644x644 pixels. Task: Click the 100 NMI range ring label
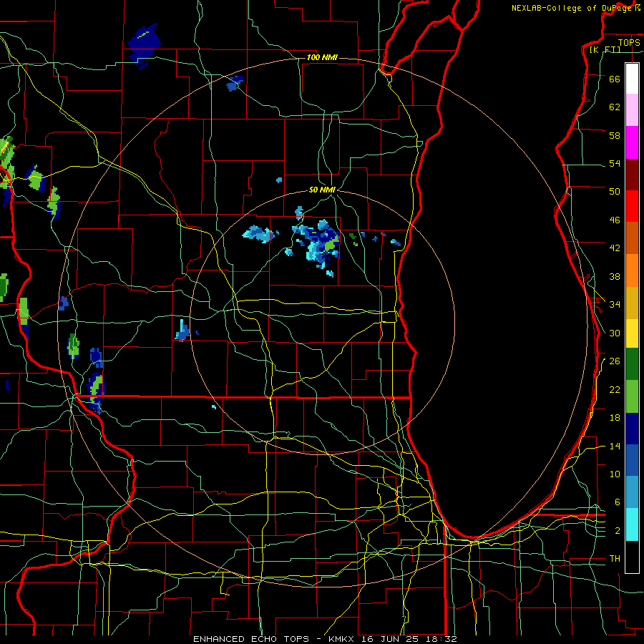322,57
